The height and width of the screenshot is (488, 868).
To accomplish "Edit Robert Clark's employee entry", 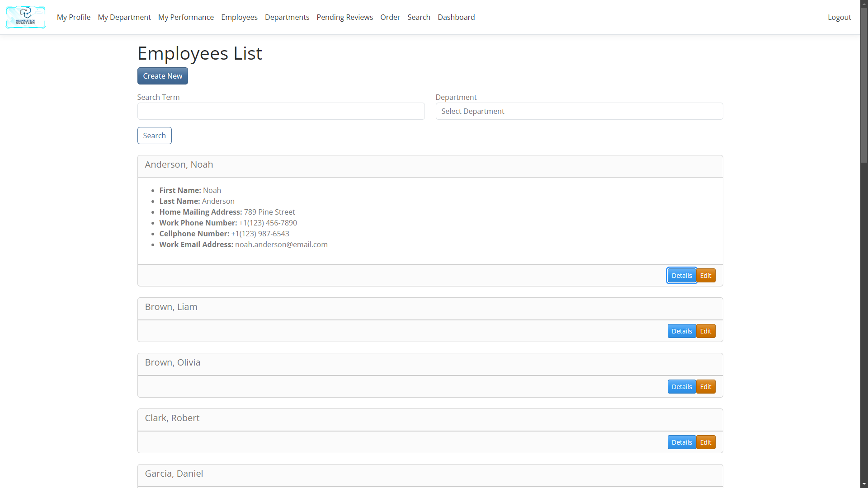I will coord(705,442).
